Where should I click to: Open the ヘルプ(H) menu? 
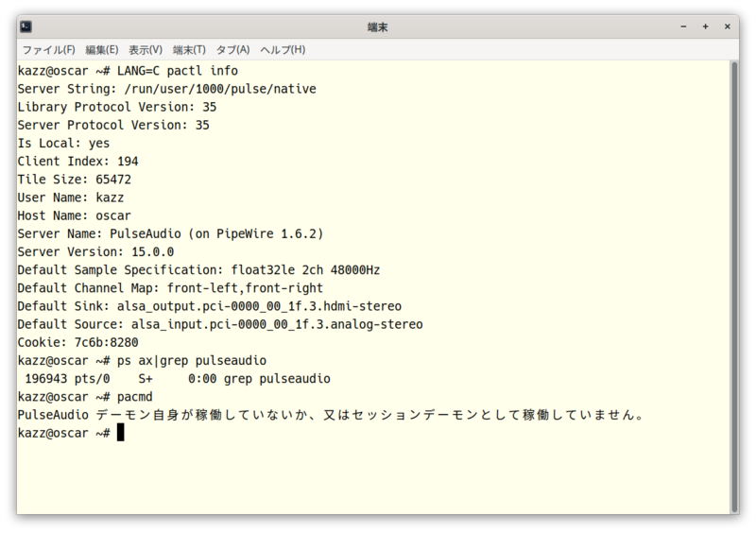coord(283,50)
